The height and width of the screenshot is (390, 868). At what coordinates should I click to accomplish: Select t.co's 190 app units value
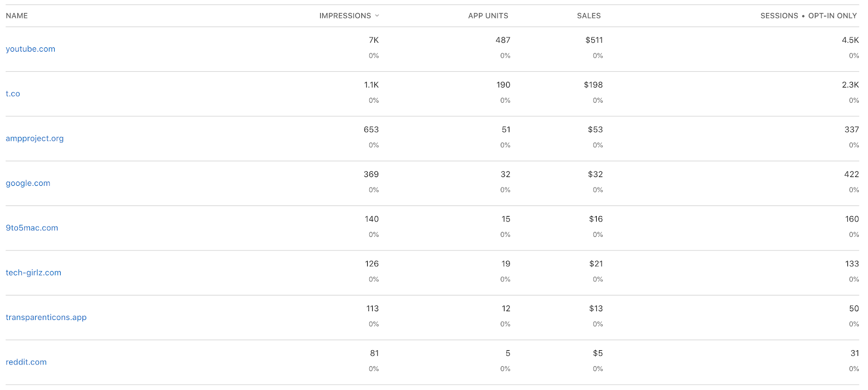tap(503, 85)
